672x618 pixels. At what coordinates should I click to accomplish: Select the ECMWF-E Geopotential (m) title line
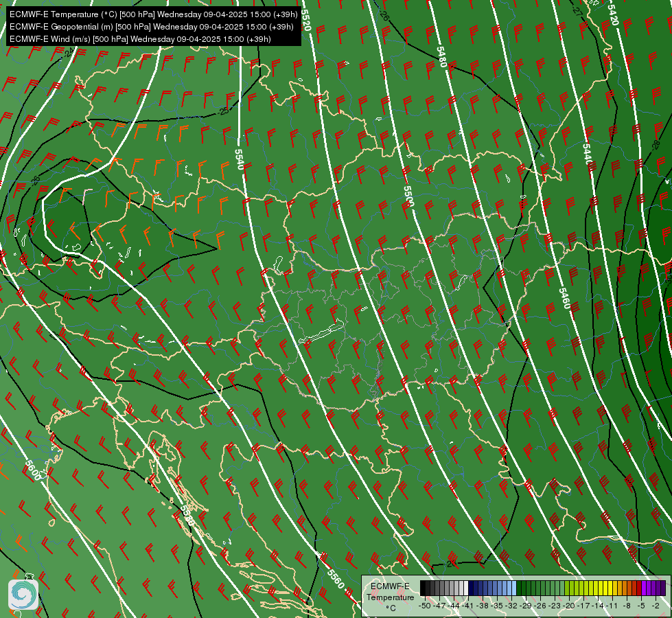151,27
